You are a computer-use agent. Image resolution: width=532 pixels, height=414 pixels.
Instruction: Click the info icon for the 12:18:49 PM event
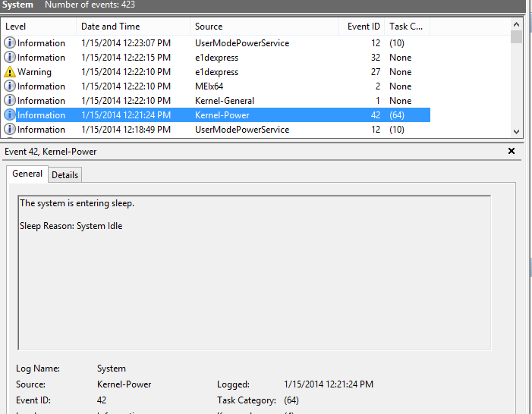[10, 130]
